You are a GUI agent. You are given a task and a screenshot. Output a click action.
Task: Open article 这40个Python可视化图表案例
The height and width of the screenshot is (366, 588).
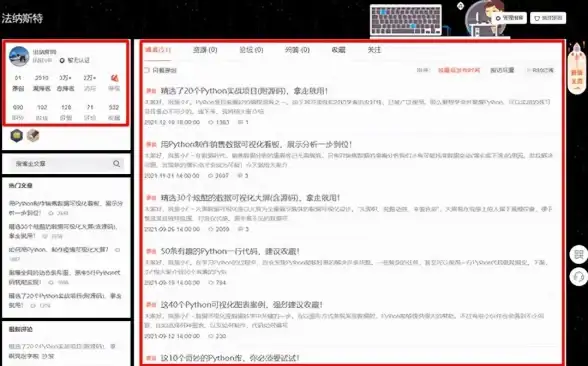pyautogui.click(x=242, y=304)
